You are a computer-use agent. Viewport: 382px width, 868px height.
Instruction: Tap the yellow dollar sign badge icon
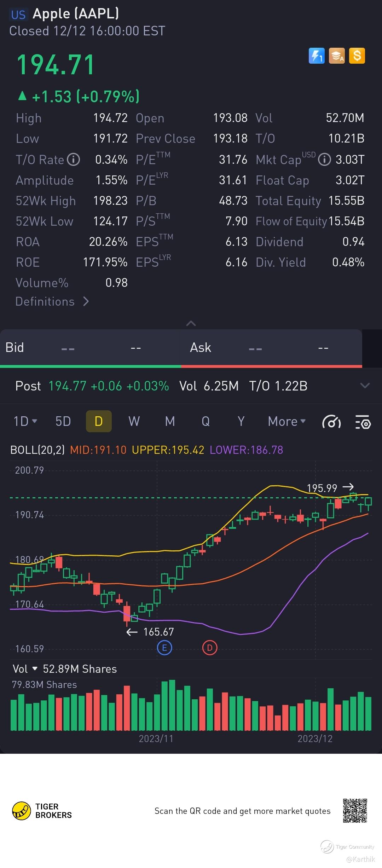point(357,56)
